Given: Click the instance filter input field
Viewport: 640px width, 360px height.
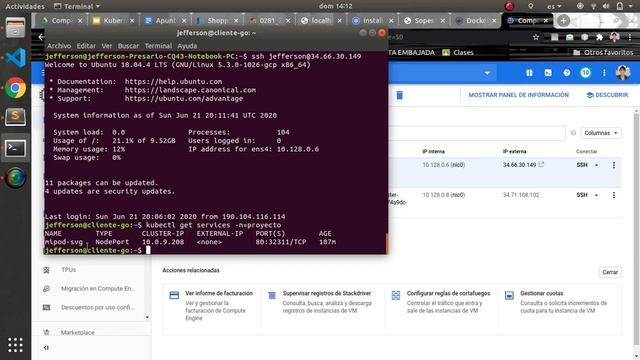Looking at the screenshot, I should tap(477, 133).
